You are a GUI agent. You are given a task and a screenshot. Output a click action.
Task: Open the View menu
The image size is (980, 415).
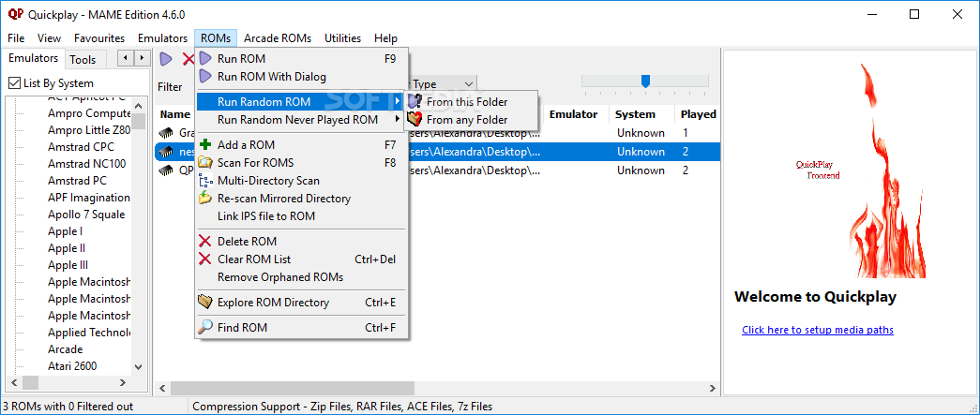click(50, 38)
